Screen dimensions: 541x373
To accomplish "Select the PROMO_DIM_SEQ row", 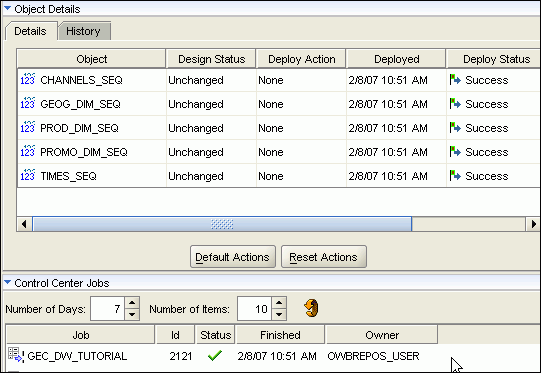I will click(279, 152).
